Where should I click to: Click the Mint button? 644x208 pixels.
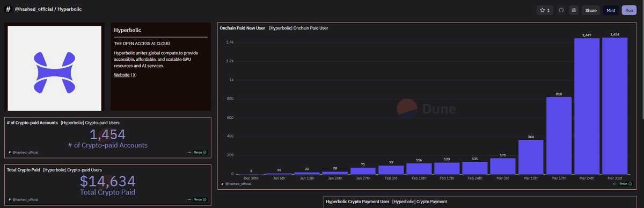(x=611, y=10)
